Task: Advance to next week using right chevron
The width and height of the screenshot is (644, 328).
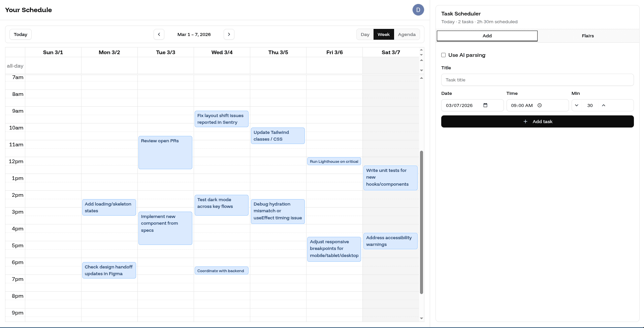Action: (229, 34)
